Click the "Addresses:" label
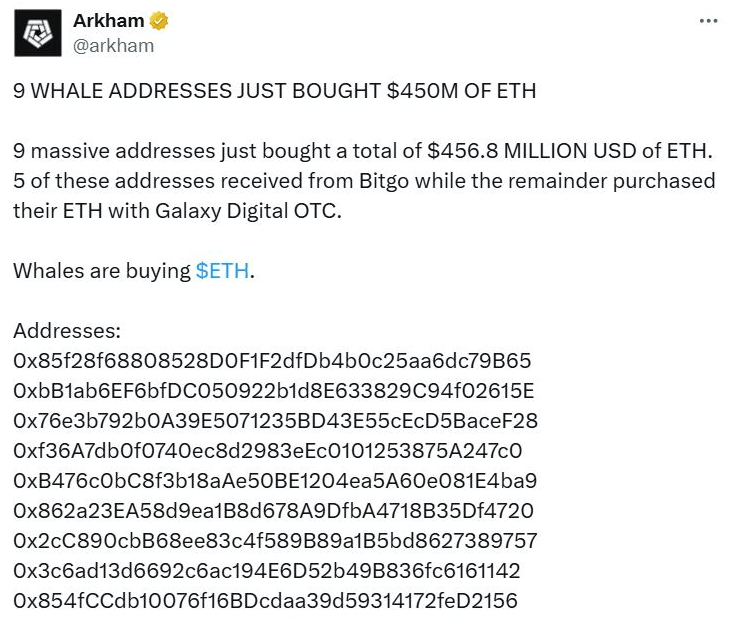Screen dimensions: 739x638 pyautogui.click(x=67, y=331)
